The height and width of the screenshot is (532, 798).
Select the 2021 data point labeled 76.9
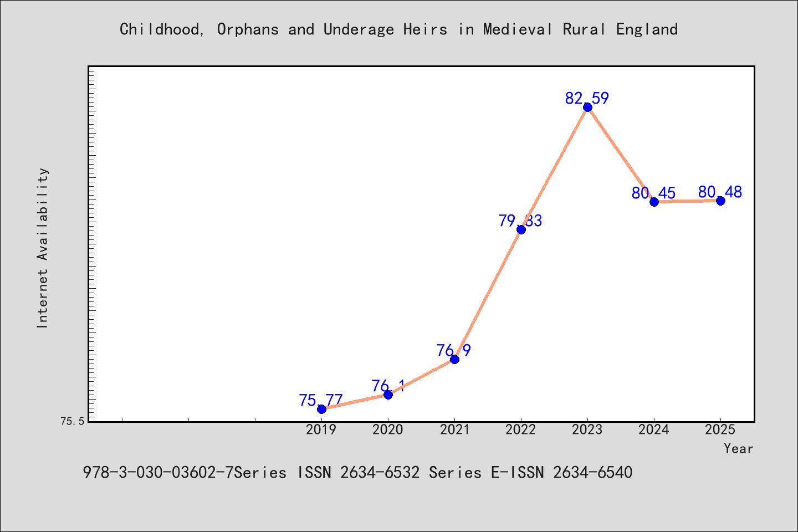pyautogui.click(x=454, y=359)
